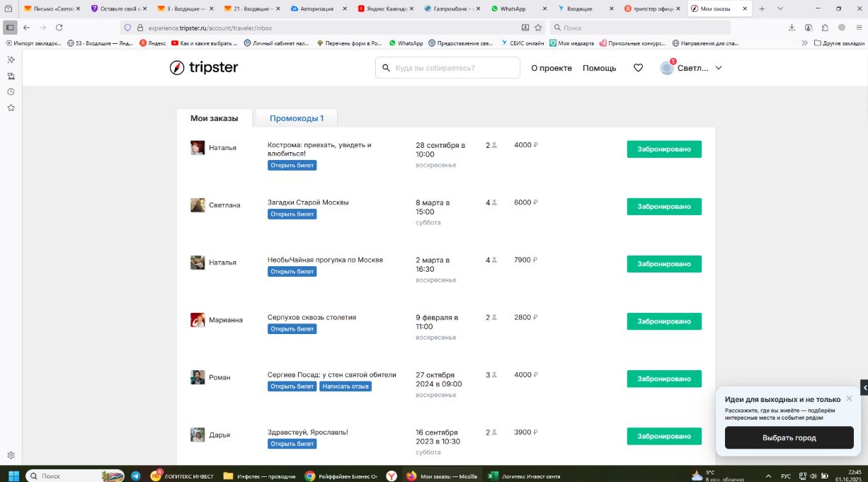The height and width of the screenshot is (482, 868).
Task: Close the weekend ideas popup
Action: 849,398
